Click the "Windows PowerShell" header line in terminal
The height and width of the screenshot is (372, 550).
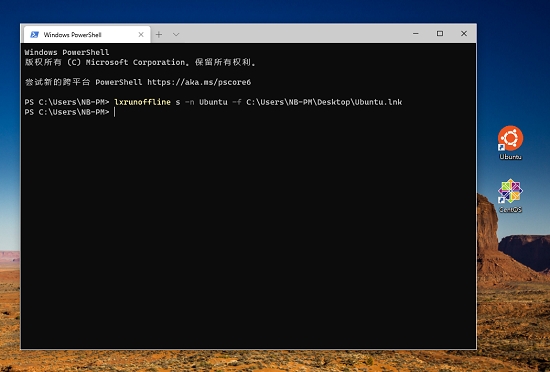67,52
